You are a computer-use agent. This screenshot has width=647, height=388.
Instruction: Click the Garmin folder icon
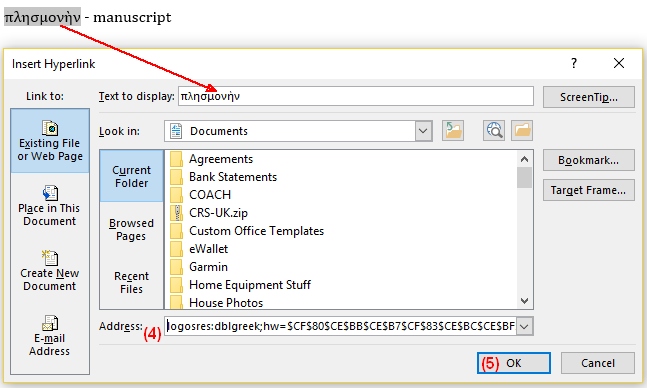point(177,267)
